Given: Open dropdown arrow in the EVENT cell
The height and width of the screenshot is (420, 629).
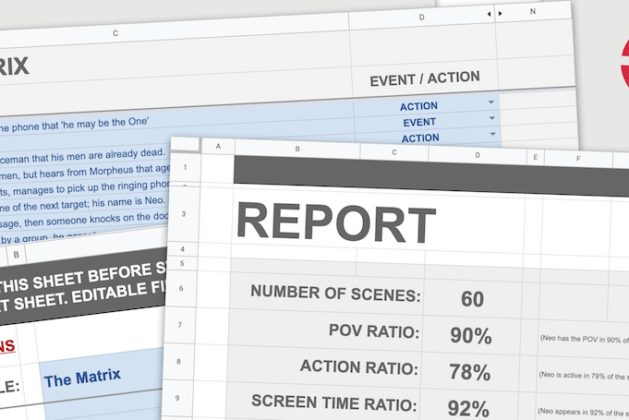Looking at the screenshot, I should point(492,118).
